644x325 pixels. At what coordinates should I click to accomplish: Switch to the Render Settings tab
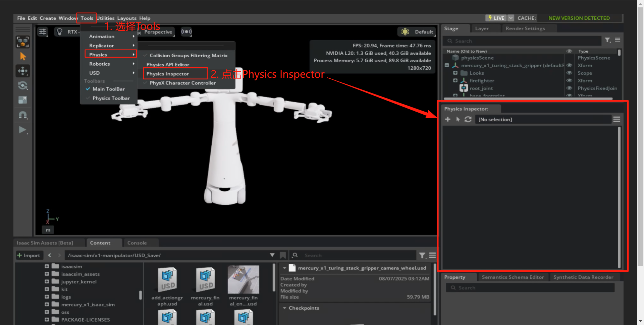pos(525,28)
